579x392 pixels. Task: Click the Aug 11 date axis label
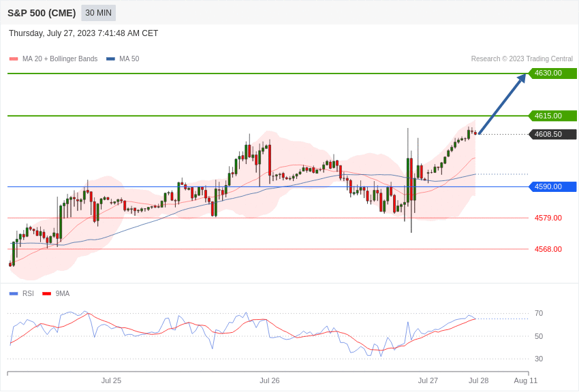(x=526, y=380)
